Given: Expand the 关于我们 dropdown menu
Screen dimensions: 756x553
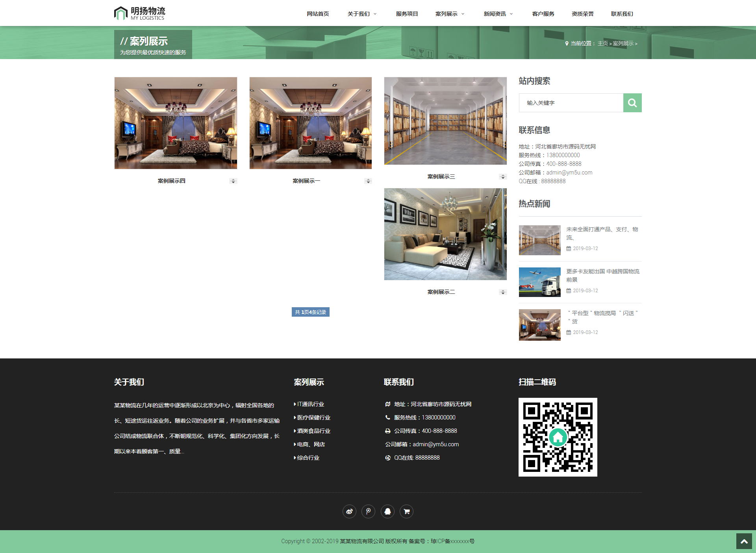Looking at the screenshot, I should click(362, 14).
